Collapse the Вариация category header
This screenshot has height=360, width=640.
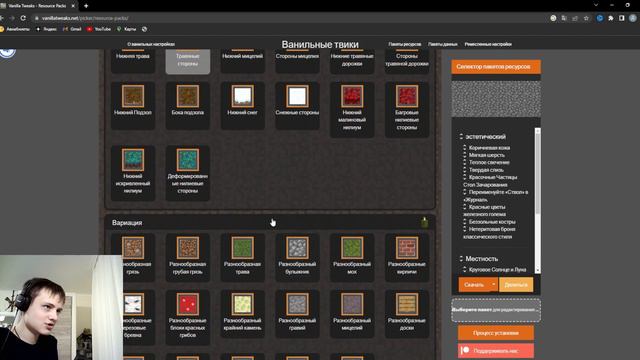270,222
